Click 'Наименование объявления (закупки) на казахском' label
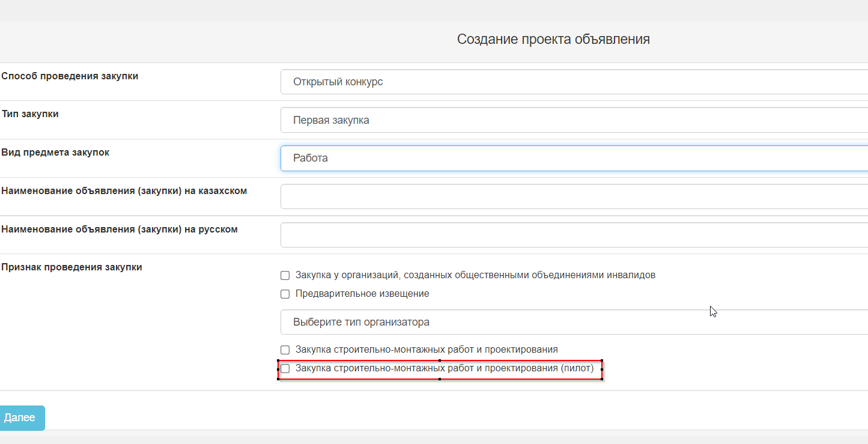This screenshot has width=868, height=444. tap(124, 191)
